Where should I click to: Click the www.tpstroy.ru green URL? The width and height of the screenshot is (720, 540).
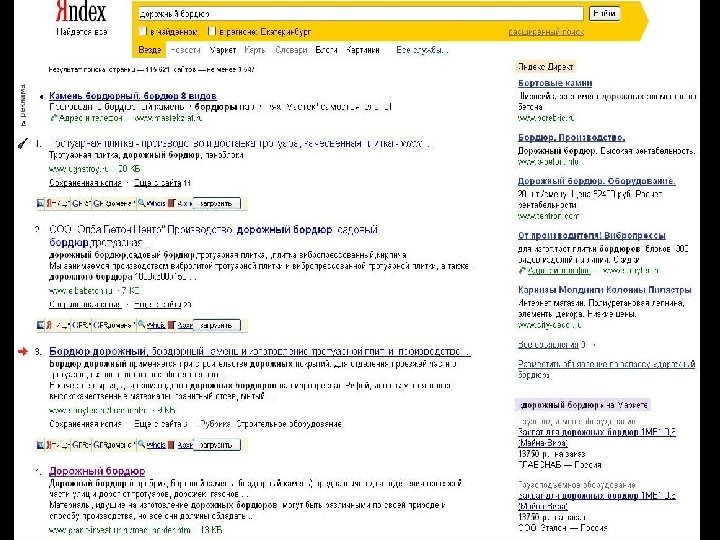79,169
